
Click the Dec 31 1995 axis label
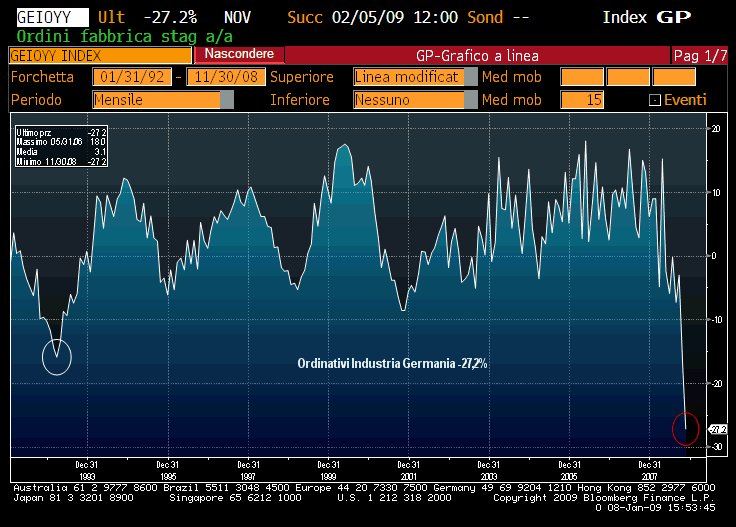tap(168, 470)
